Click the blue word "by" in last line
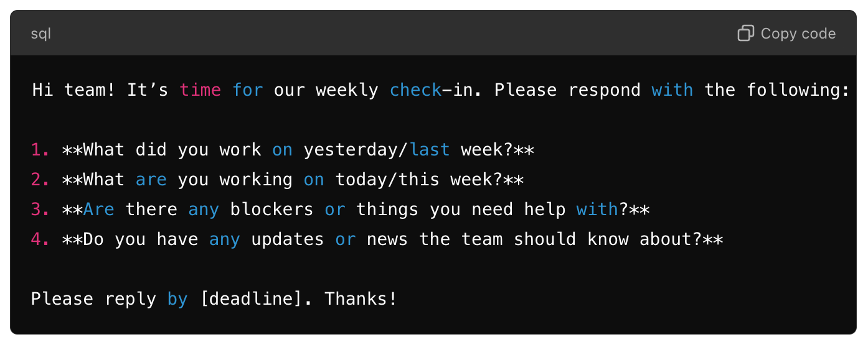The width and height of the screenshot is (868, 342). coord(177,300)
